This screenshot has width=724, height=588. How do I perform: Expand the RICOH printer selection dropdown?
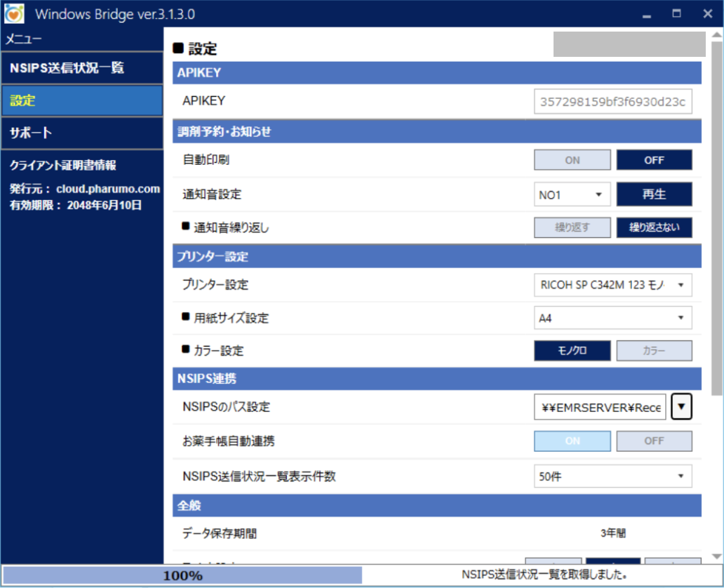click(612, 285)
